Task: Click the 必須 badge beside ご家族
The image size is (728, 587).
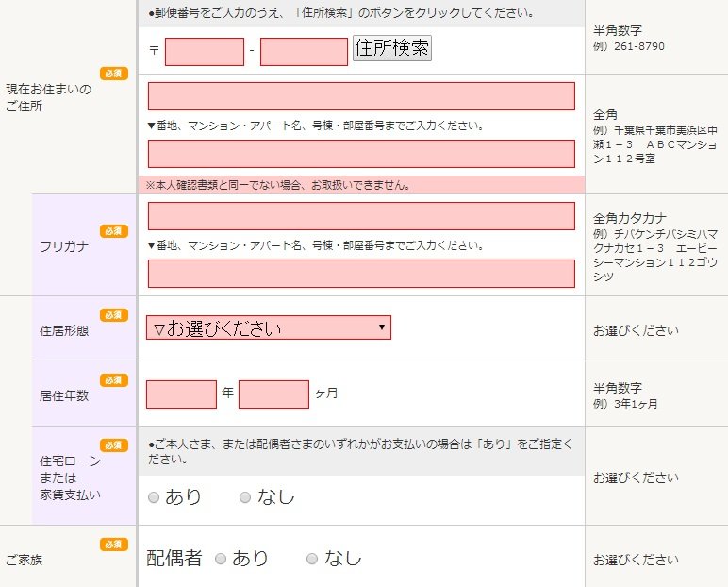Action: point(114,545)
